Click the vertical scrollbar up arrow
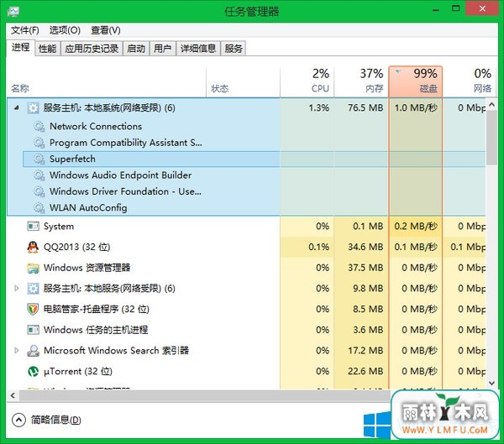The width and height of the screenshot is (504, 444). pos(491,105)
